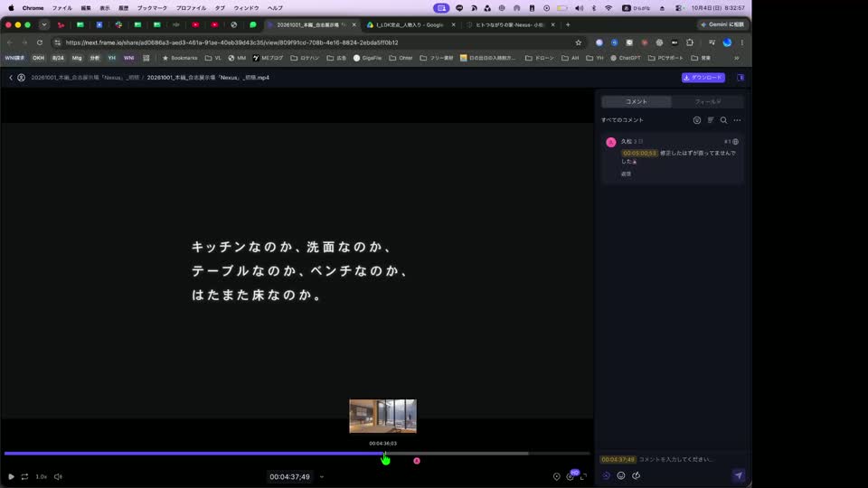868x488 pixels.
Task: Toggle the 00:04:37;49 comment timestamp tag
Action: (x=618, y=459)
